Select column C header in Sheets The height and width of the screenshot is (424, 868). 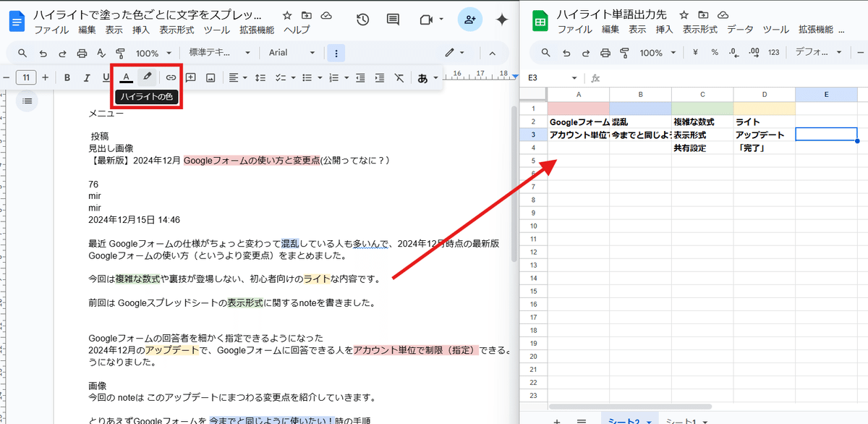pyautogui.click(x=702, y=95)
